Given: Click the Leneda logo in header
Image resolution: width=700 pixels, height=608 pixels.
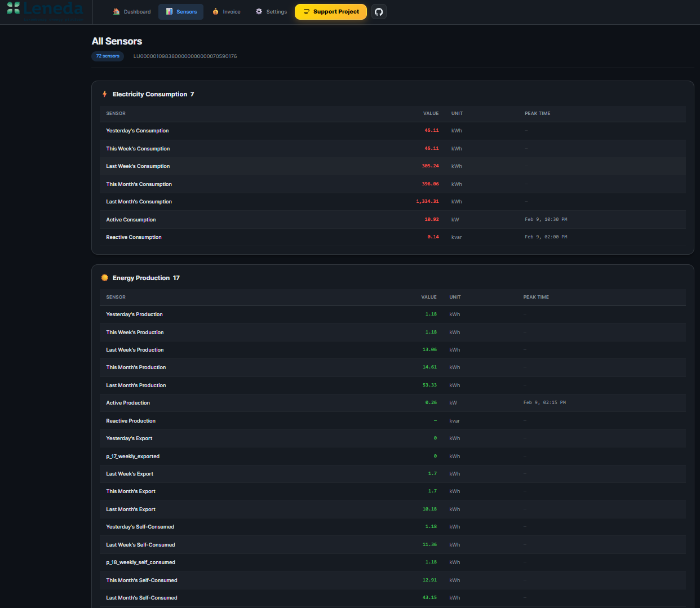Looking at the screenshot, I should (45, 10).
